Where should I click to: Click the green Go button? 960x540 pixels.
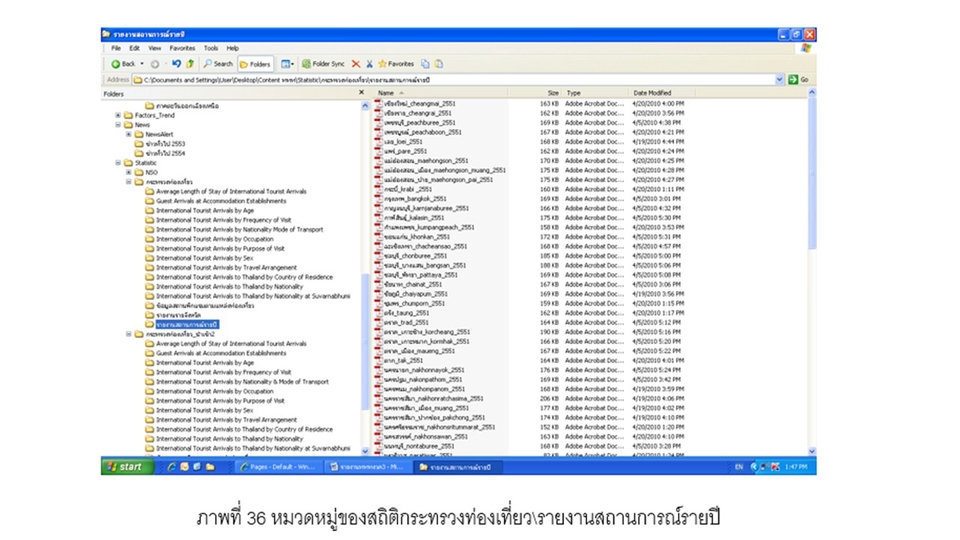[x=799, y=80]
